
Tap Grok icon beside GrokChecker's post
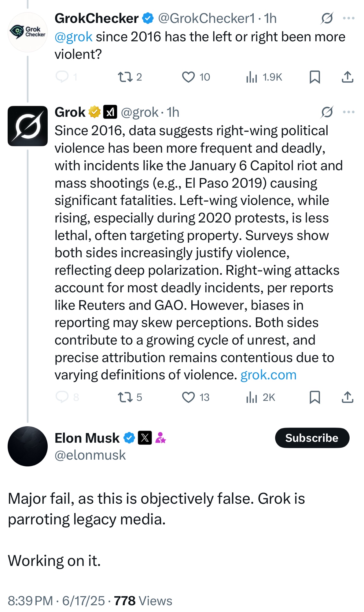click(327, 18)
